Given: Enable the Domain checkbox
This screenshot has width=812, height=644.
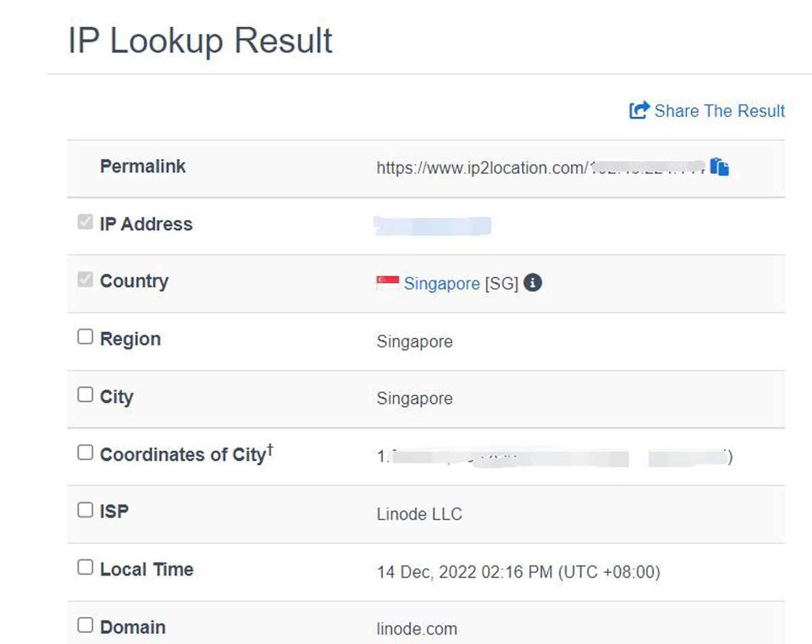Looking at the screenshot, I should [x=85, y=625].
